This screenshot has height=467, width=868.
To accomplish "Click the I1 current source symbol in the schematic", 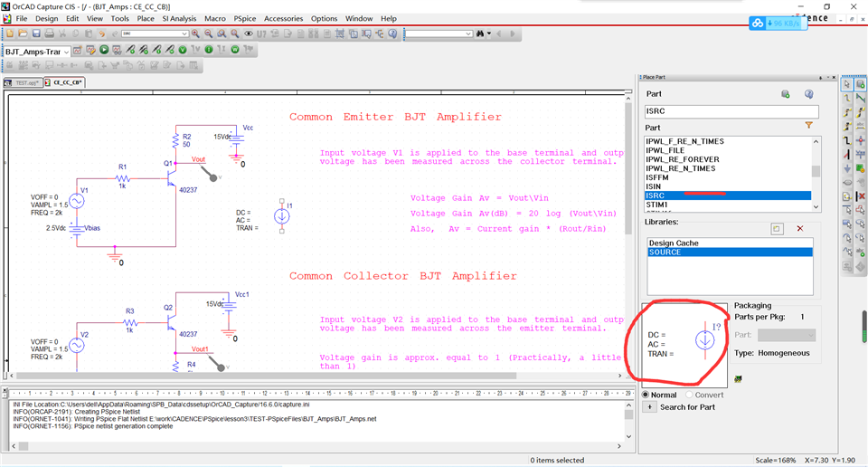I will click(282, 216).
